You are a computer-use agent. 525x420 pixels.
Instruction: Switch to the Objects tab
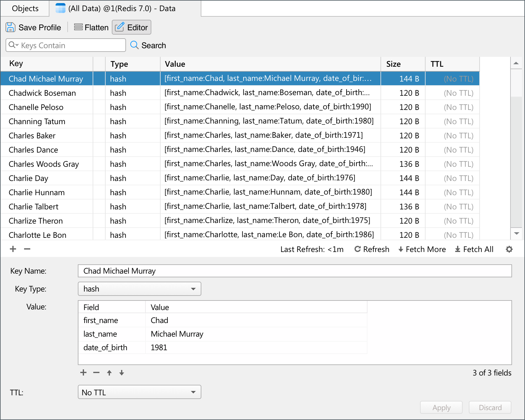coord(25,8)
